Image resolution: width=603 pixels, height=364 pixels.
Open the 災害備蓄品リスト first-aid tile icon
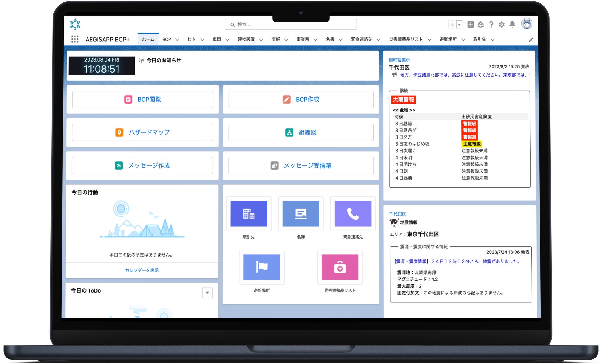[340, 267]
